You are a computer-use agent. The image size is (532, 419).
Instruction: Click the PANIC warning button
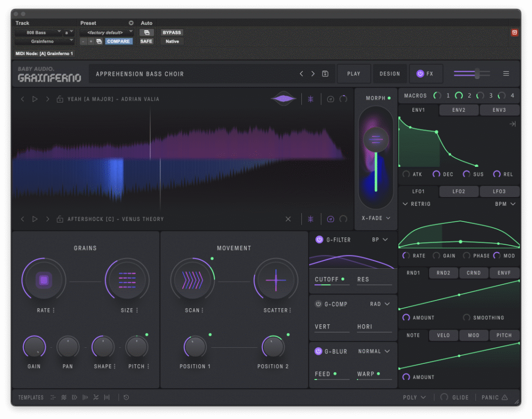coord(495,397)
